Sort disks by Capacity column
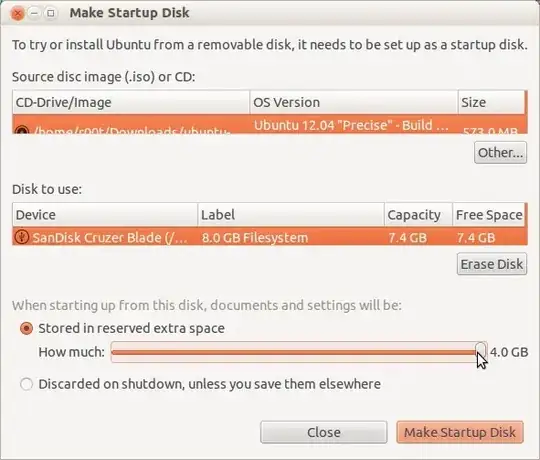The height and width of the screenshot is (460, 540). coord(418,215)
